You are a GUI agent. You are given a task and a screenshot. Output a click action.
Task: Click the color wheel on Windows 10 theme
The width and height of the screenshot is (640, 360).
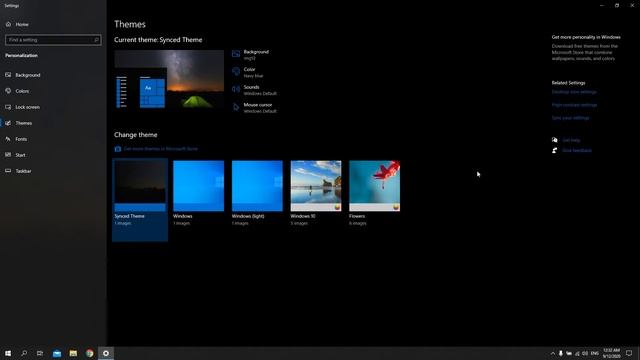338,207
